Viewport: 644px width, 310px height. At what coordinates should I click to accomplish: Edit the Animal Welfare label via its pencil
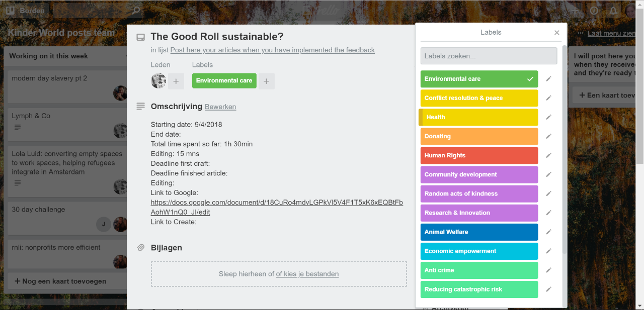click(x=548, y=232)
